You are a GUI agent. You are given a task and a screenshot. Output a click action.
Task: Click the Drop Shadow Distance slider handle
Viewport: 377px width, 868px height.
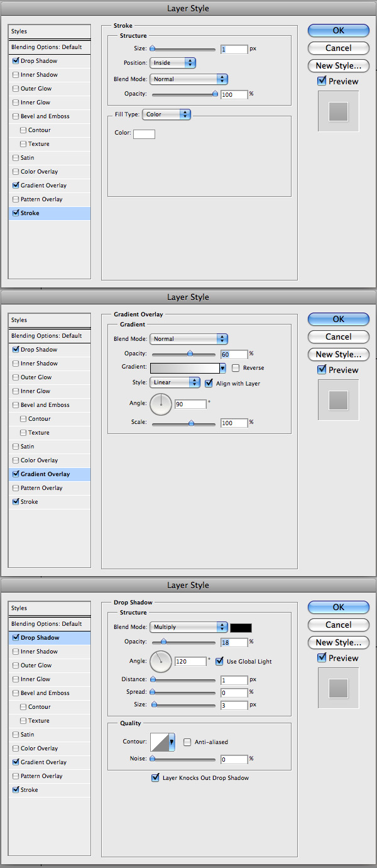pos(152,680)
